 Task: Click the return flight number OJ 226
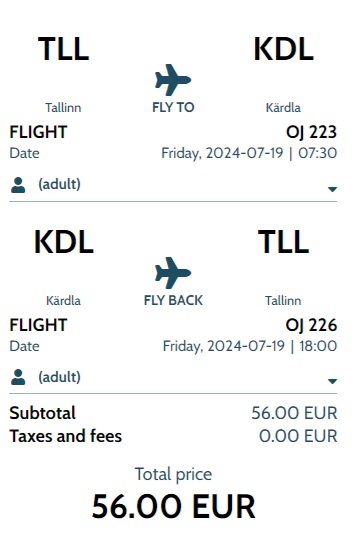[x=311, y=325]
